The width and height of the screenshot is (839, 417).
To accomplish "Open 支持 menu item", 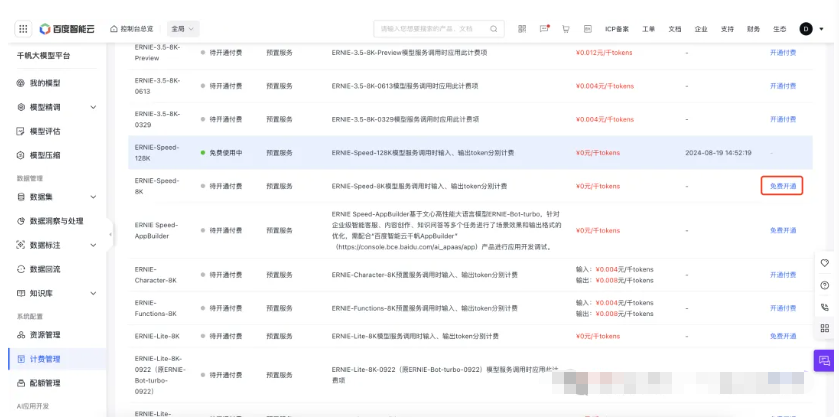I will pos(727,29).
